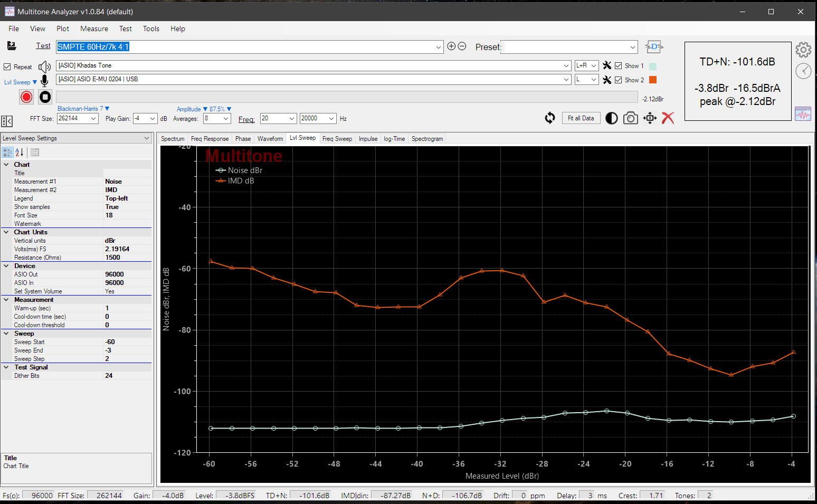
Task: Click the alphabetical sort icon in property grid
Action: (x=20, y=153)
